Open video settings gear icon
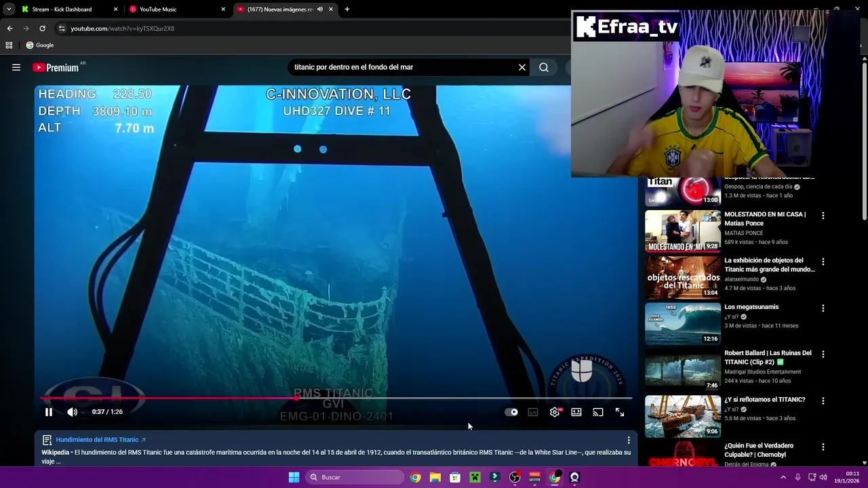 555,412
